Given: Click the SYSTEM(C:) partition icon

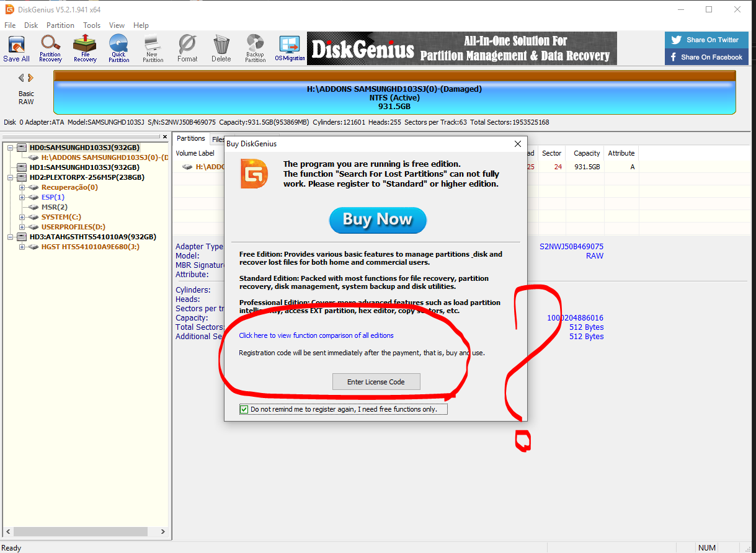Looking at the screenshot, I should click(x=34, y=217).
